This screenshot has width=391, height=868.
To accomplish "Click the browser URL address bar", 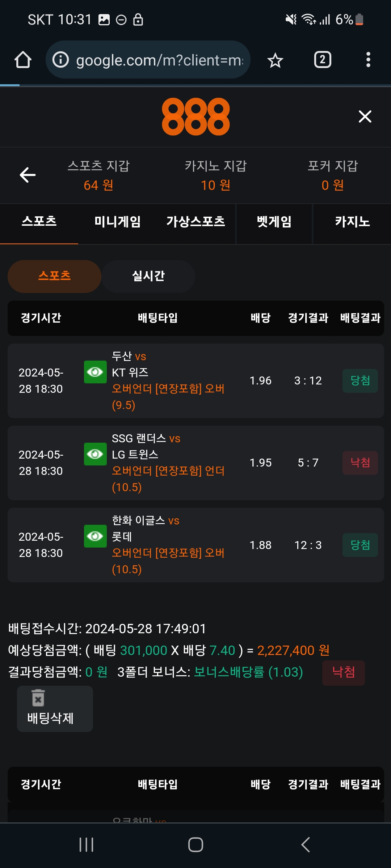I will [159, 60].
